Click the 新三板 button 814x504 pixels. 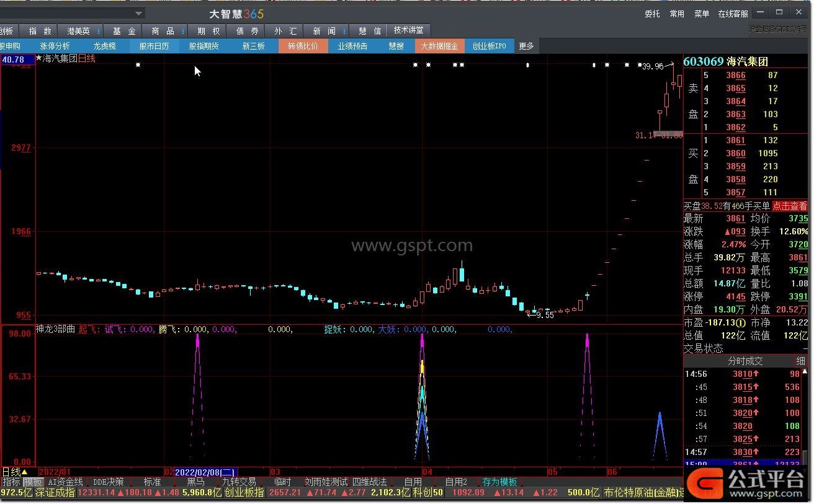(254, 46)
